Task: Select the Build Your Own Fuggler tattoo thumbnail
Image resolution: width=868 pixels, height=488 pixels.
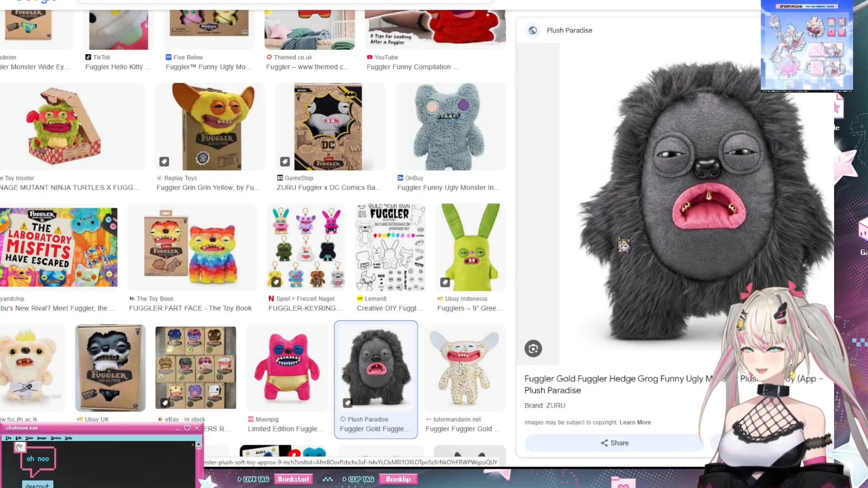Action: (x=390, y=247)
